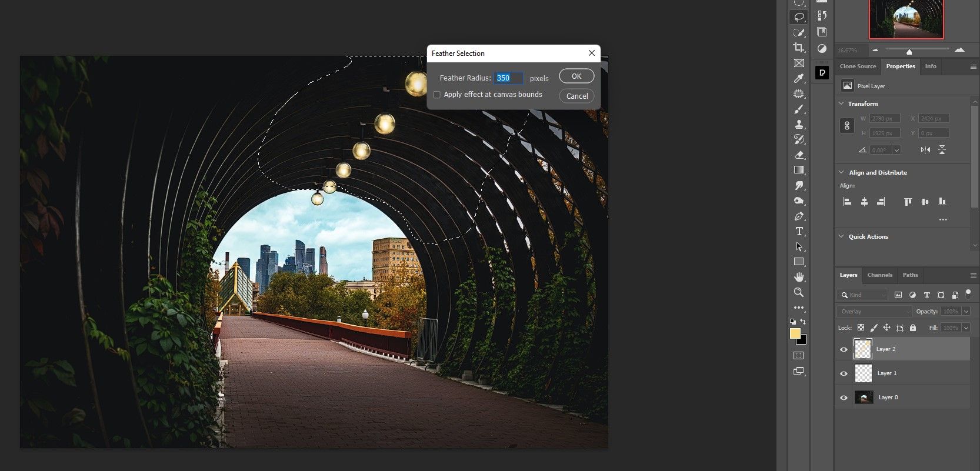This screenshot has width=980, height=471.
Task: Select the Hand tool
Action: click(x=799, y=277)
